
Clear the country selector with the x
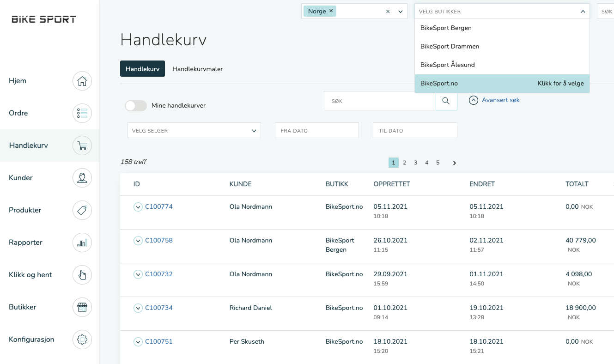[388, 12]
